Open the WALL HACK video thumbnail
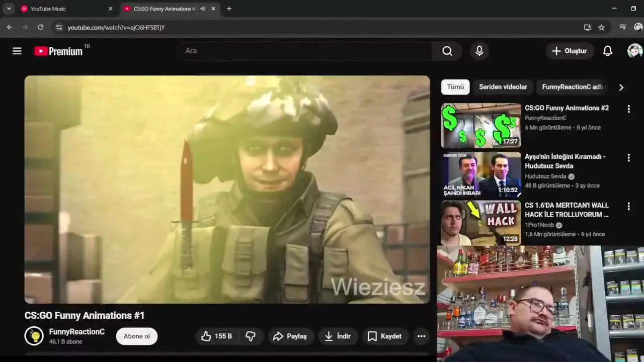Screen dimensions: 644x362 click(x=481, y=223)
